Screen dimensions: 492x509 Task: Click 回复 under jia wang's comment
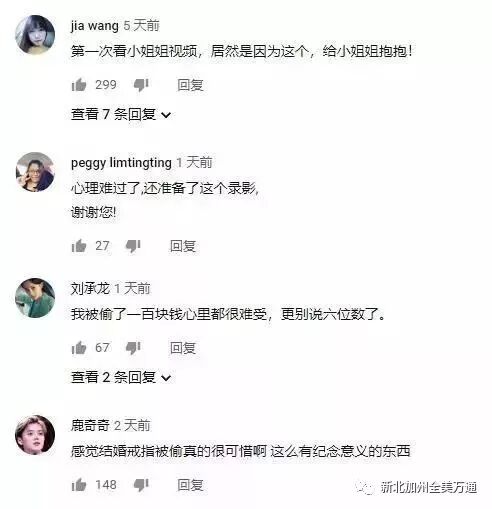(x=190, y=85)
